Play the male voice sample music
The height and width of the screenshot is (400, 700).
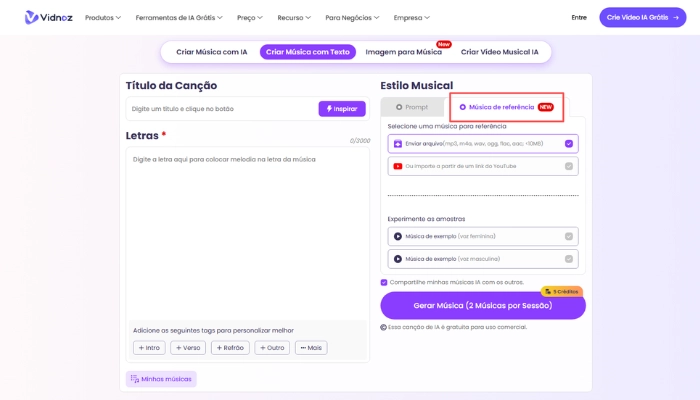pyautogui.click(x=397, y=259)
